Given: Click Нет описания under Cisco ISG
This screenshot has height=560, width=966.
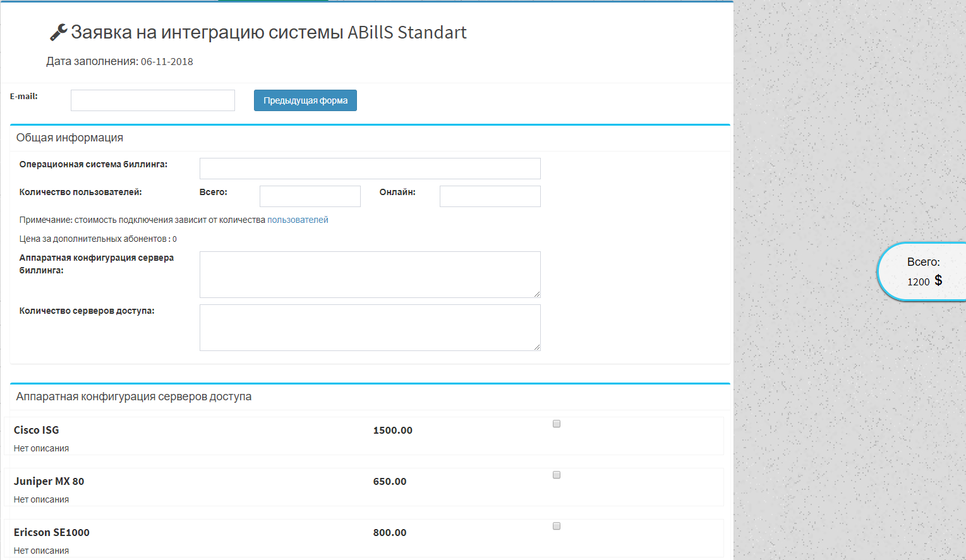Looking at the screenshot, I should (41, 448).
